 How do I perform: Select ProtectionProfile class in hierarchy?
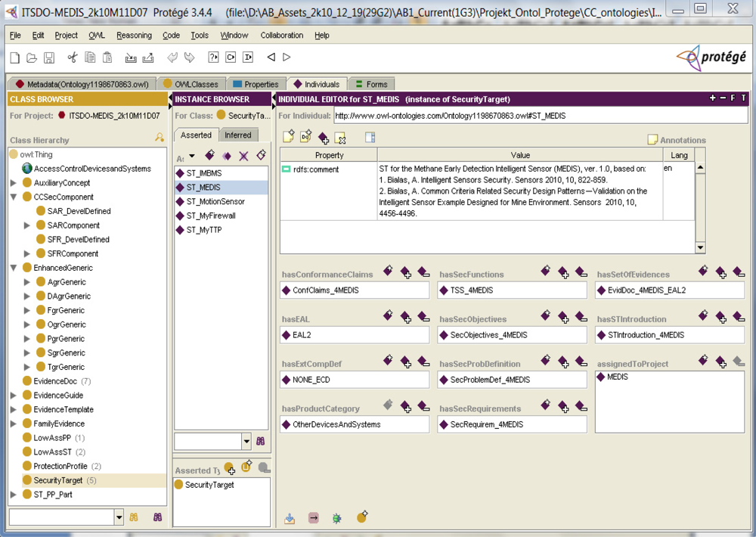click(60, 466)
